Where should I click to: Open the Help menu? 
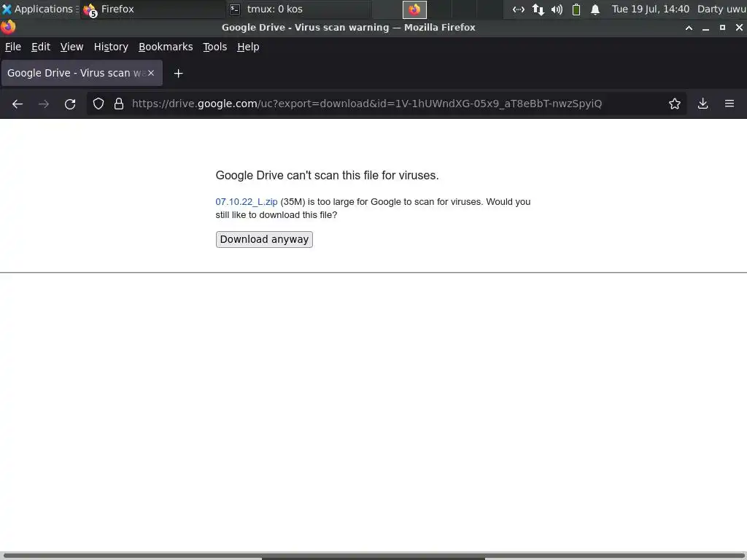(x=248, y=47)
